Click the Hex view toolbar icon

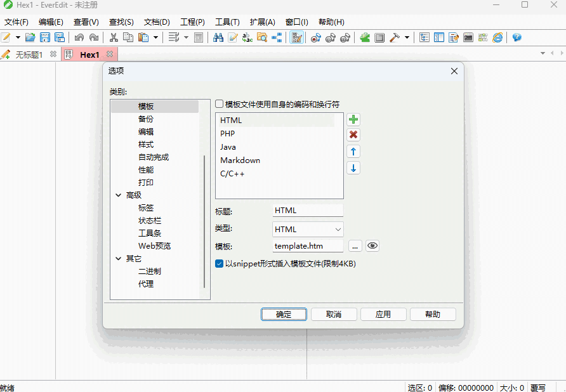(x=296, y=37)
